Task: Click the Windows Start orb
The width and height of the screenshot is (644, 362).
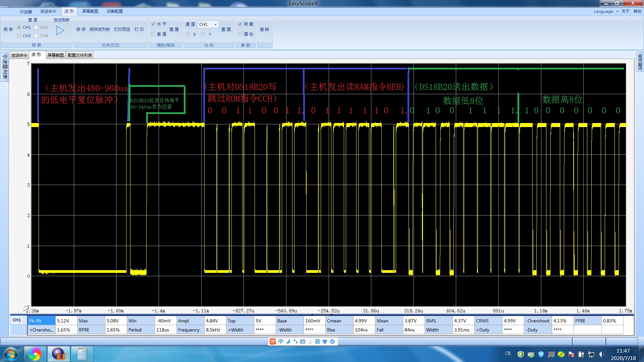Action: 11,354
